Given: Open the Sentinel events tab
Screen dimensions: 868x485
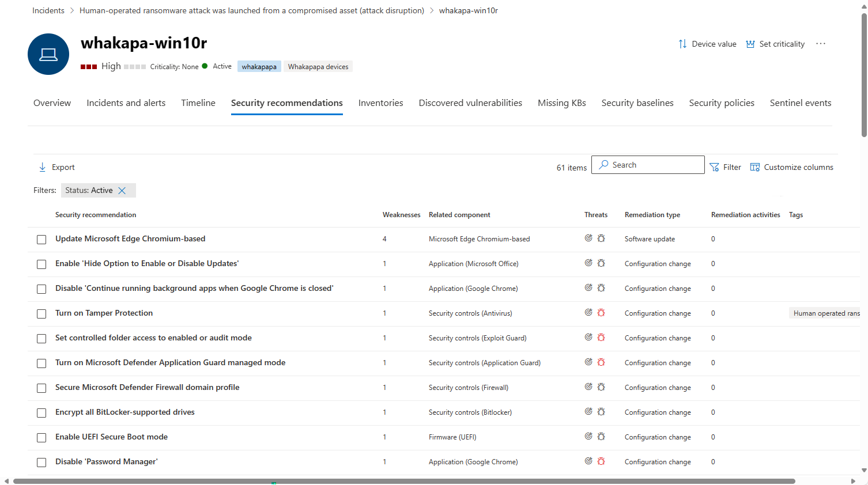Looking at the screenshot, I should tap(801, 103).
